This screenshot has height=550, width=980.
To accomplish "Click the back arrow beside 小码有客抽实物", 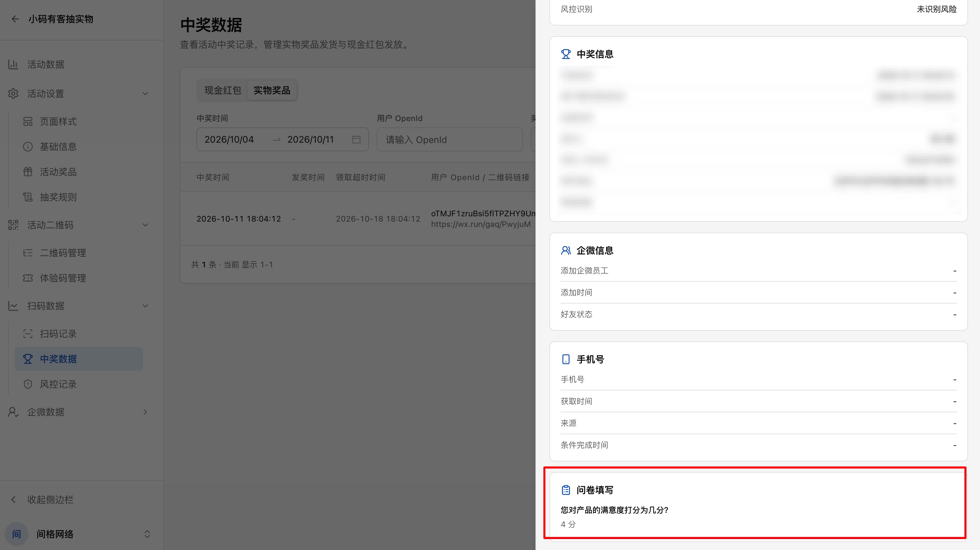I will [15, 19].
